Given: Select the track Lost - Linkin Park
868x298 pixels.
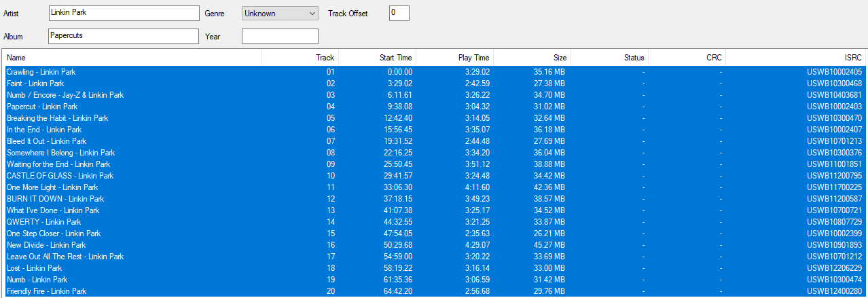Looking at the screenshot, I should click(x=434, y=268).
